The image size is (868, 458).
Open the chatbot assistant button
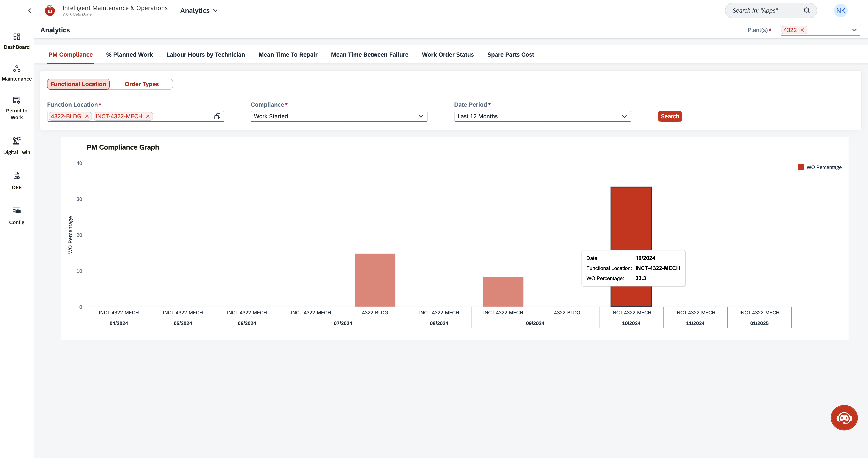point(844,418)
